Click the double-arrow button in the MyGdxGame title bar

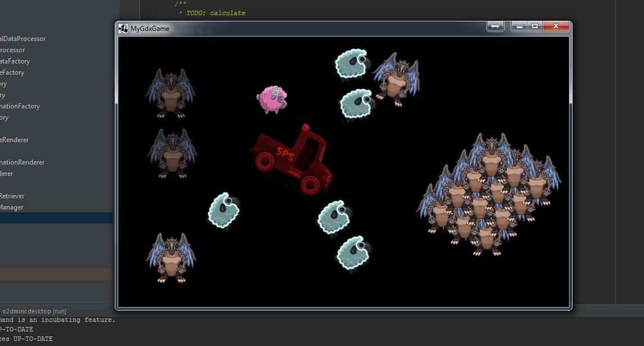496,26
